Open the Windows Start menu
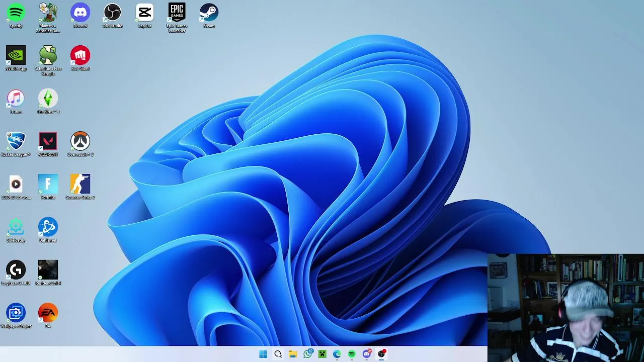 [263, 354]
